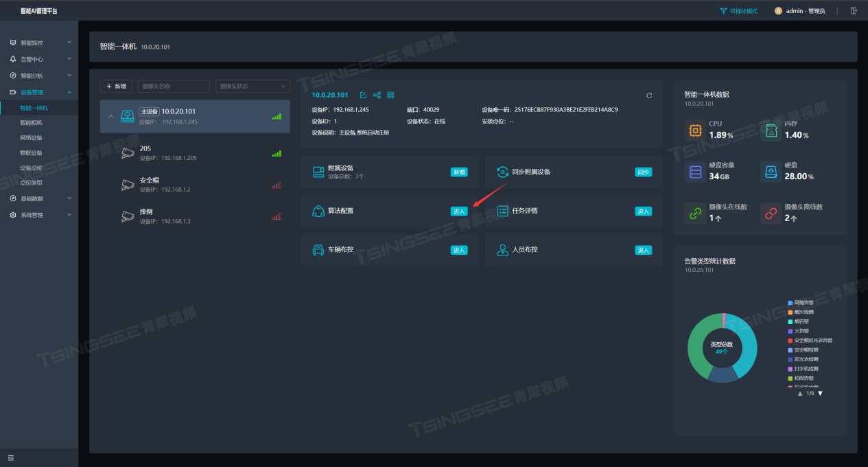Image resolution: width=868 pixels, height=467 pixels.
Task: Toggle 烟火检测 legend entry in chart
Action: click(801, 312)
